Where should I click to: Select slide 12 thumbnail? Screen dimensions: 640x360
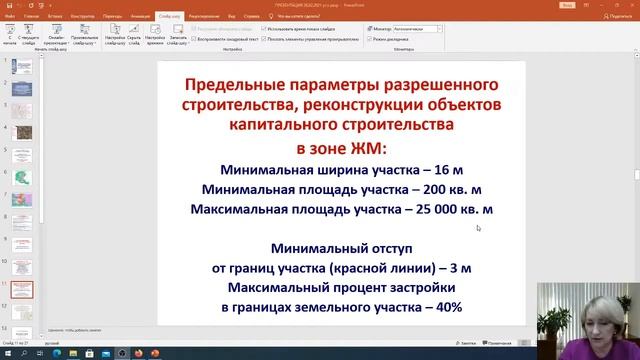22,312
